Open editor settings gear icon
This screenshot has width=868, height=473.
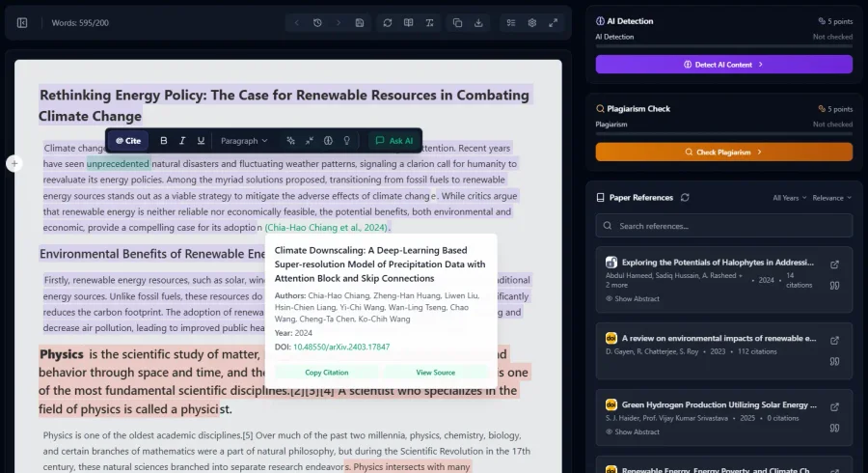point(531,22)
